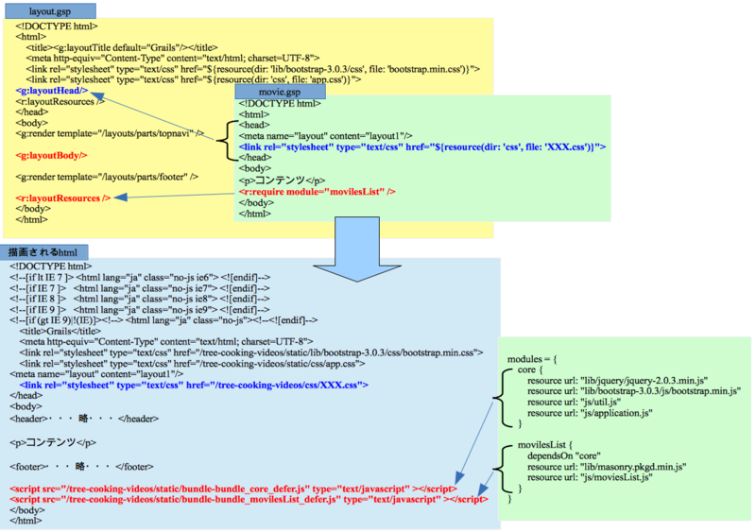Click the masonry.pkgd.min.js resource line
Viewport: 756px width, 532px height.
tap(607, 467)
